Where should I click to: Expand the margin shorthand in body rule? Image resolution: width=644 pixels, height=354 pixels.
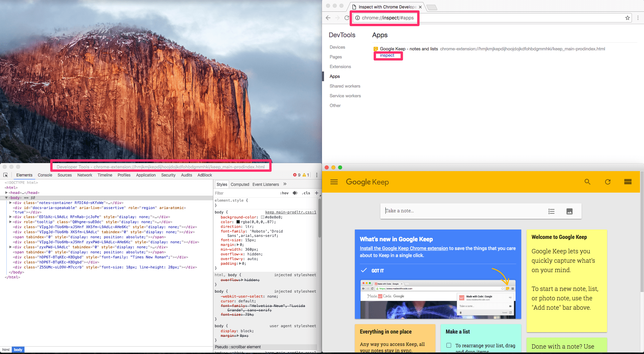coord(238,245)
